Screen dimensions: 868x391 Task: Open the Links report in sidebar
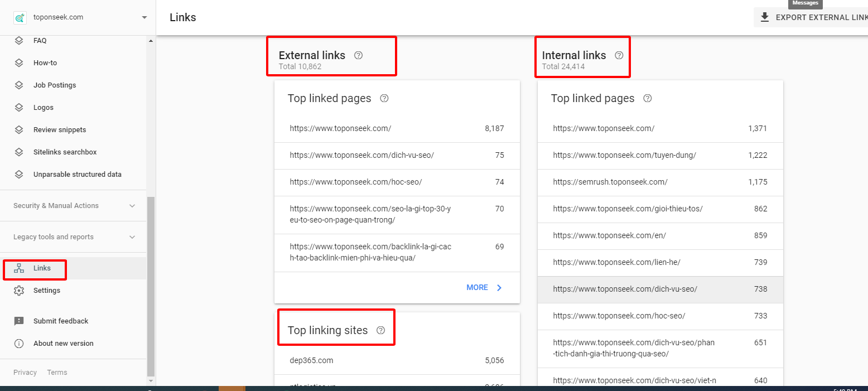coord(42,268)
